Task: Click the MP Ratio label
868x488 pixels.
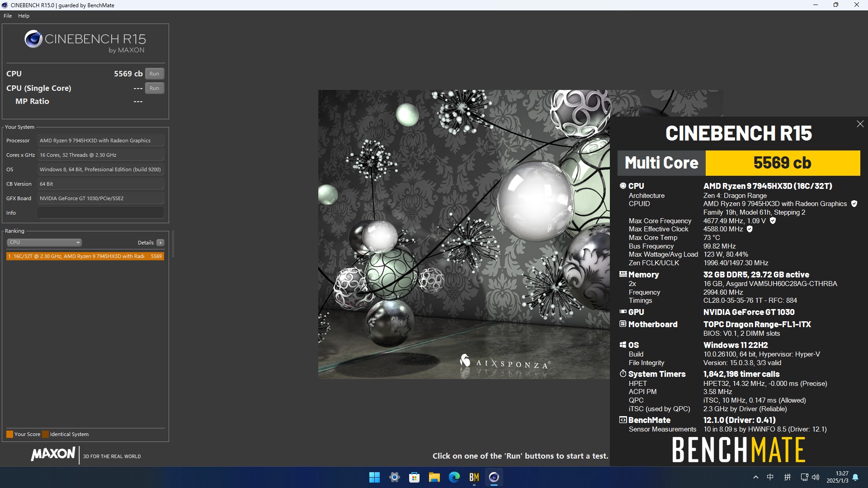Action: coord(32,101)
